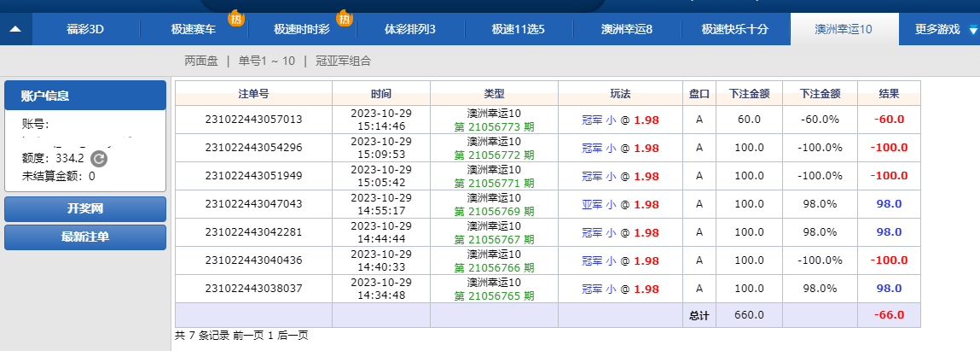Click the refresh icon beside the 额度 balance
This screenshot has width=980, height=351.
coord(99,159)
